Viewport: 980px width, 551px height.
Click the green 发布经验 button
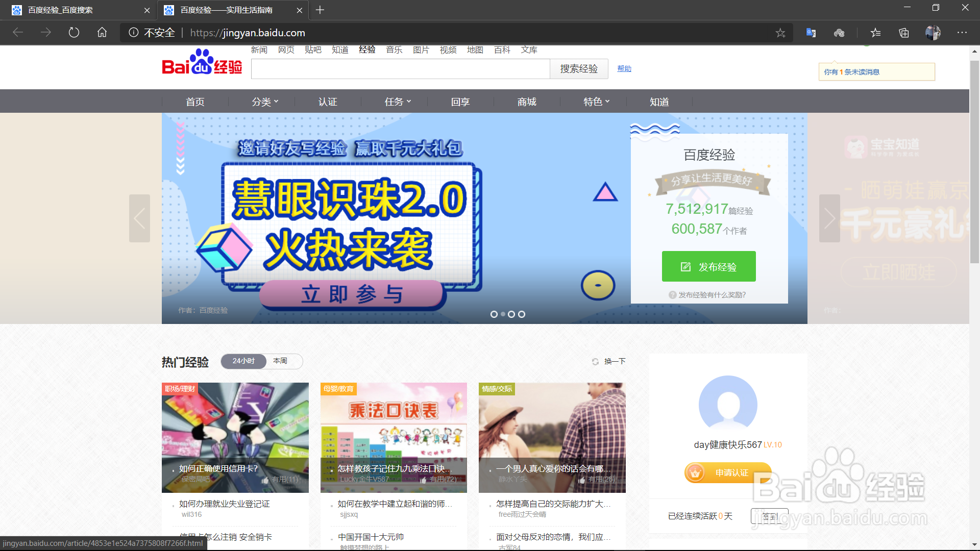tap(708, 266)
